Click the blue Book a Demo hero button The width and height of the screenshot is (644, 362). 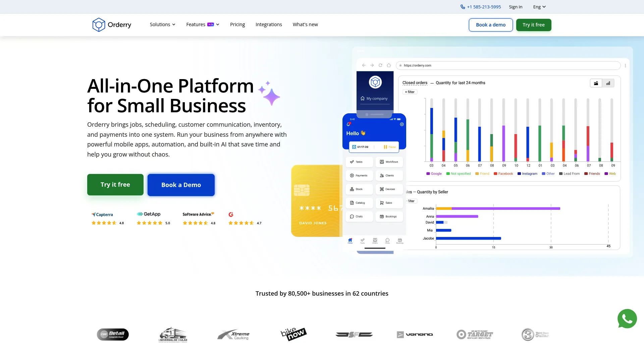pos(181,185)
